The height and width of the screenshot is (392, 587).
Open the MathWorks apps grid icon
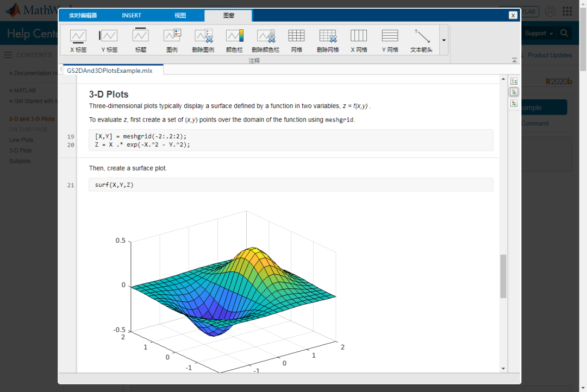coord(567,11)
